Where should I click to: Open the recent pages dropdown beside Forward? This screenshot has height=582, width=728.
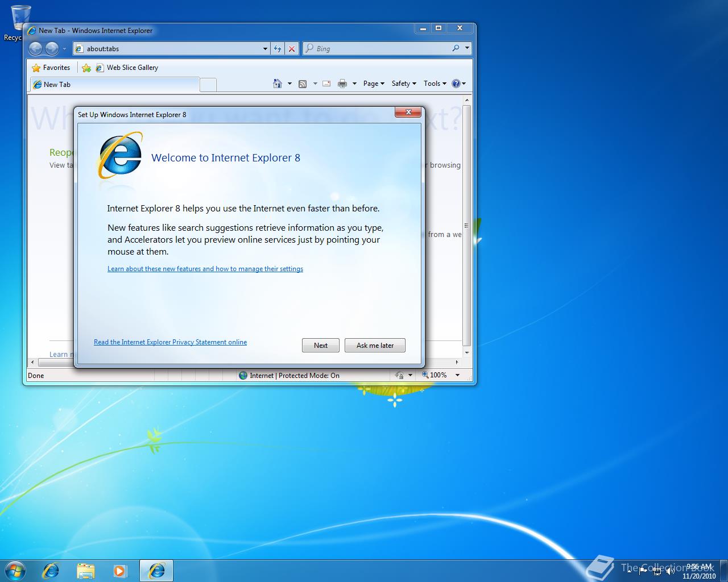coord(64,49)
